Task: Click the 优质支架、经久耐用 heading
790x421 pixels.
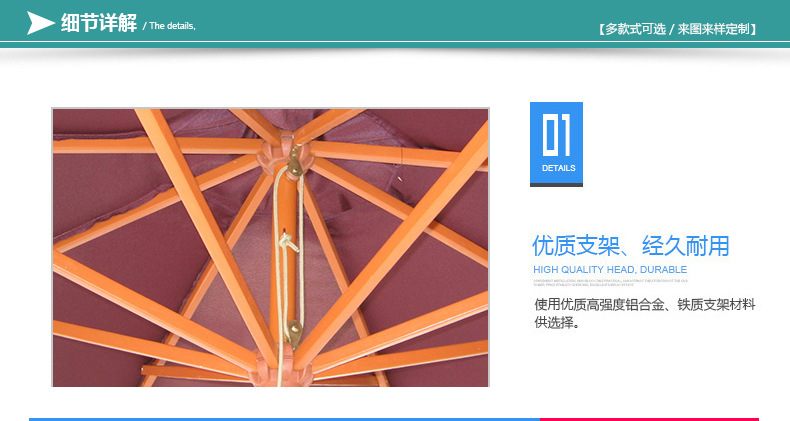Action: coord(631,246)
